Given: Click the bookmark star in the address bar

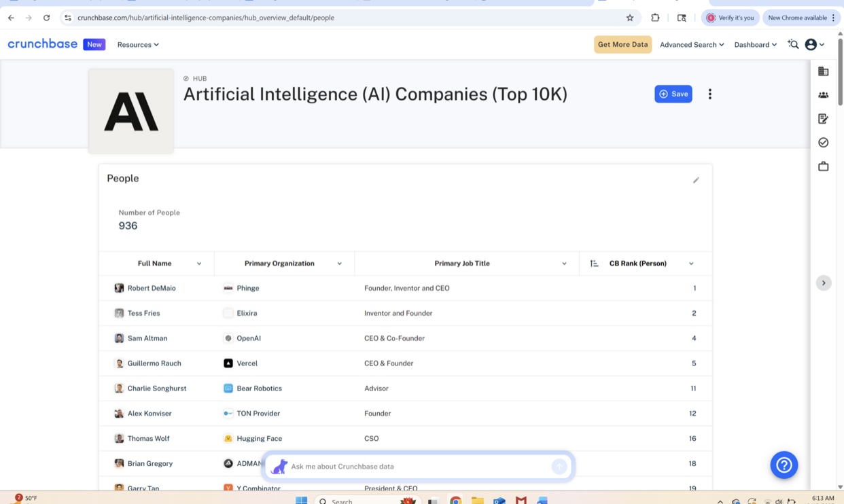Looking at the screenshot, I should (x=629, y=18).
